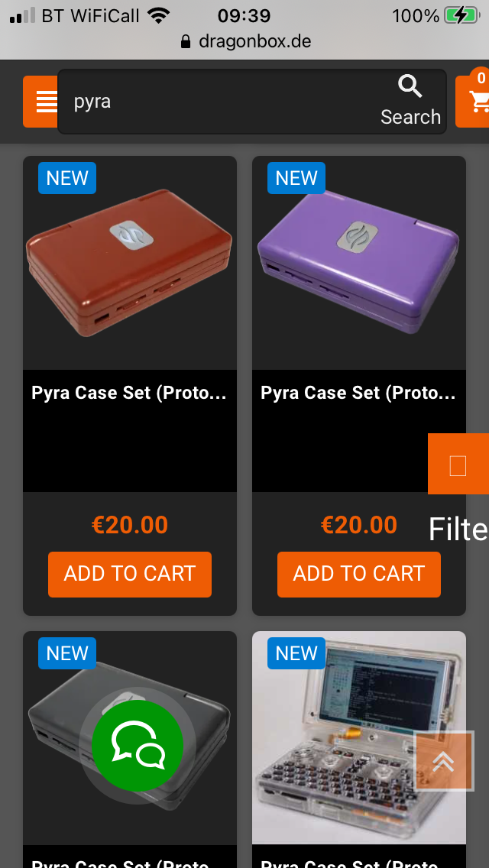
Task: Add purple Pyra case to cart
Action: (359, 574)
